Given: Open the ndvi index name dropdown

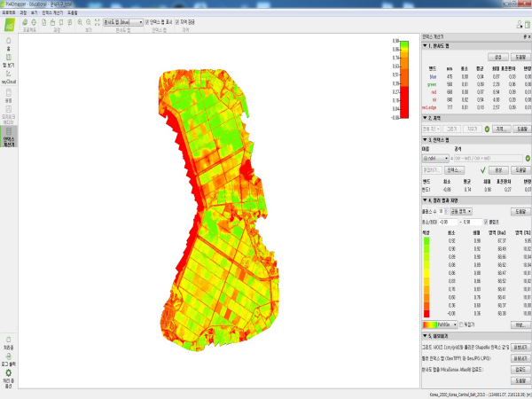Looking at the screenshot, I should click(x=435, y=159).
